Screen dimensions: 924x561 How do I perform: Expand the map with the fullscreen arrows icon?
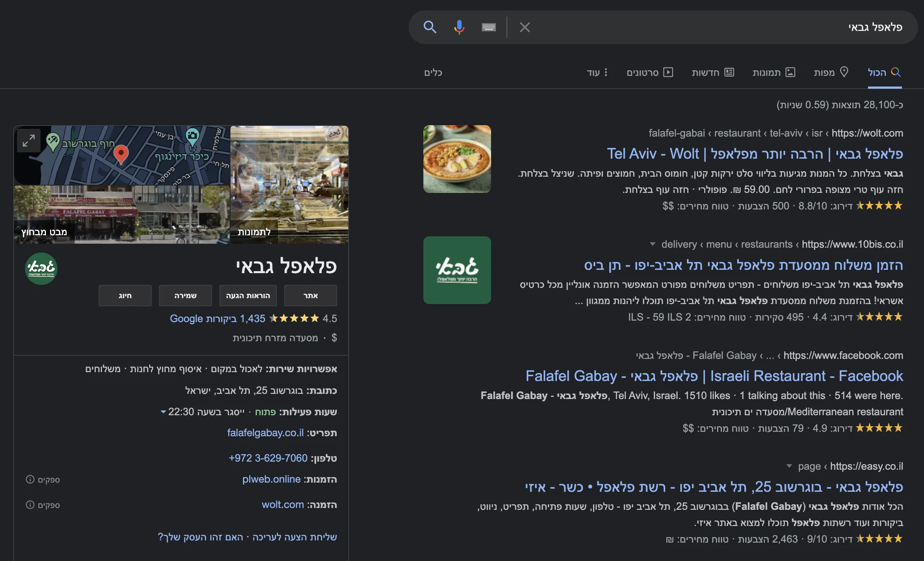click(x=28, y=141)
